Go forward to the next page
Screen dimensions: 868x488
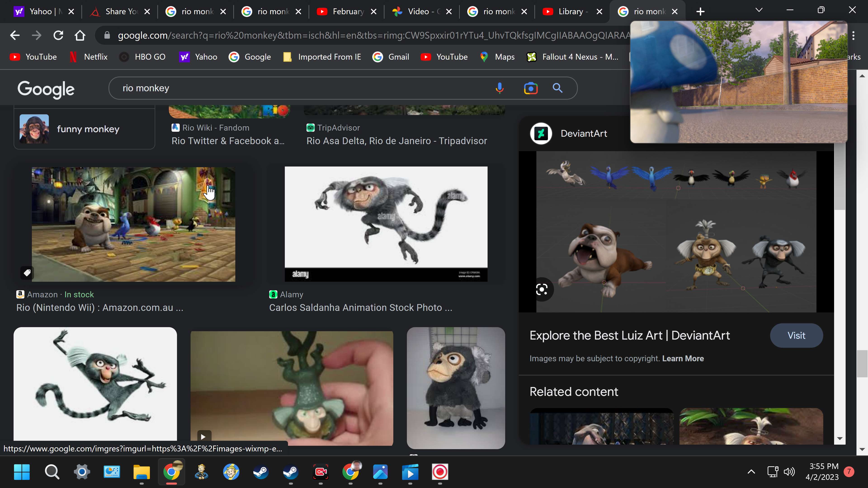[36, 35]
